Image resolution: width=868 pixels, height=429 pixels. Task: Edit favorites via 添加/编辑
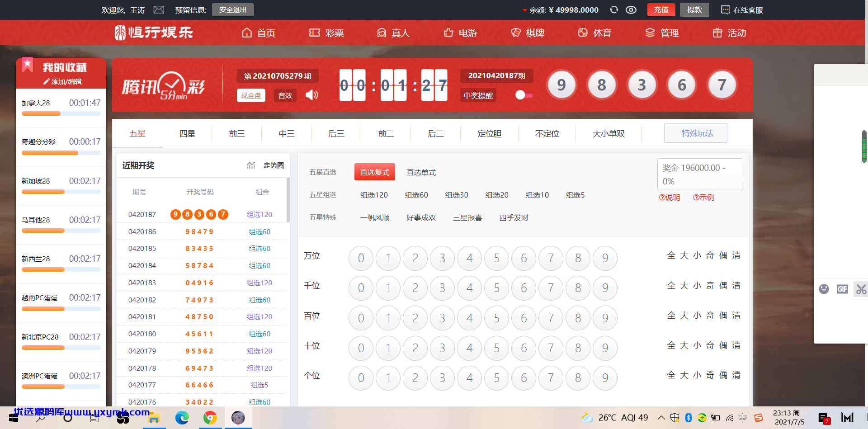click(63, 81)
